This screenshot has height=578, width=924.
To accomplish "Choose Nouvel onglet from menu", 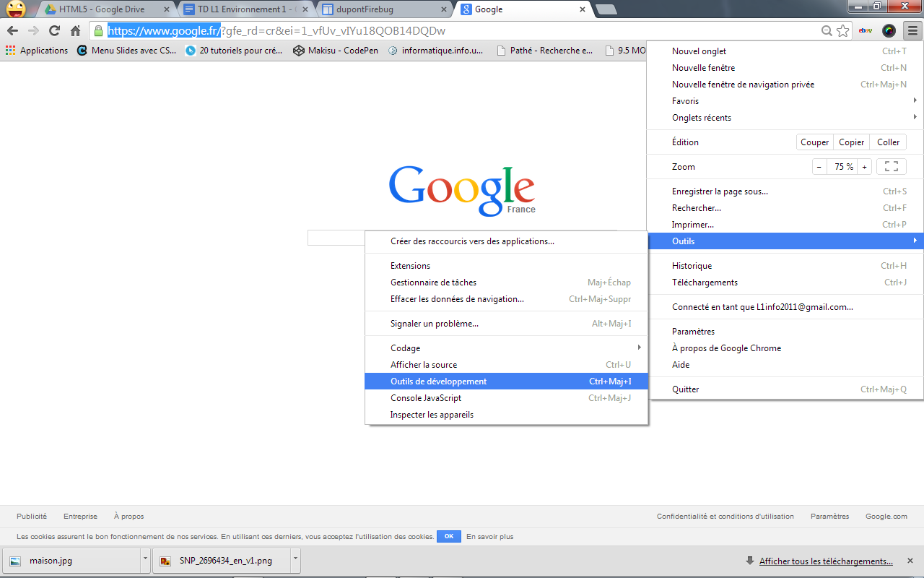I will pos(786,51).
